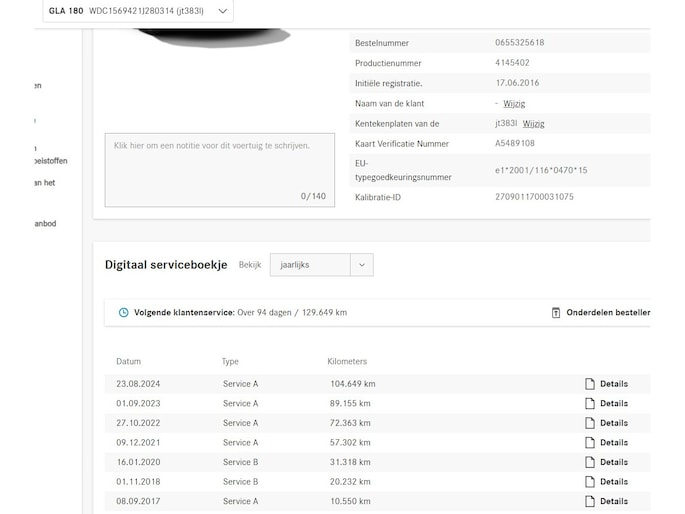Click Details for the 89.155 km service
Viewport: 685px width, 514px height.
tap(614, 404)
